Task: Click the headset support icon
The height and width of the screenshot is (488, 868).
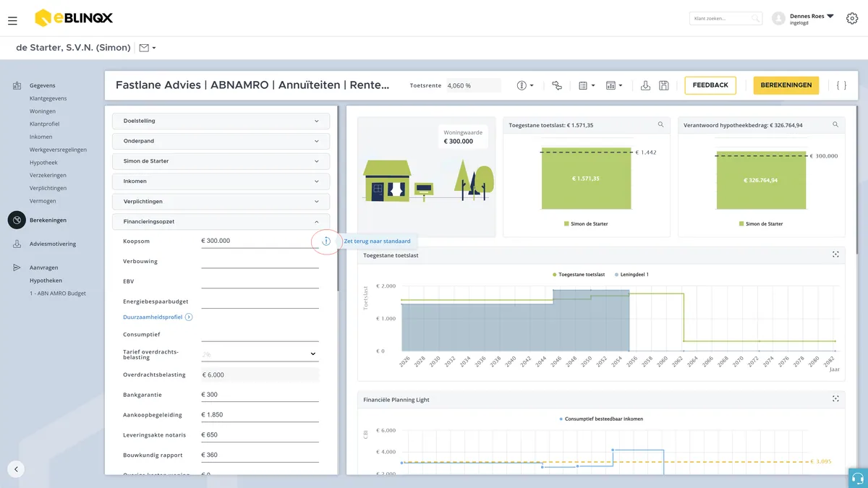Action: tap(858, 479)
